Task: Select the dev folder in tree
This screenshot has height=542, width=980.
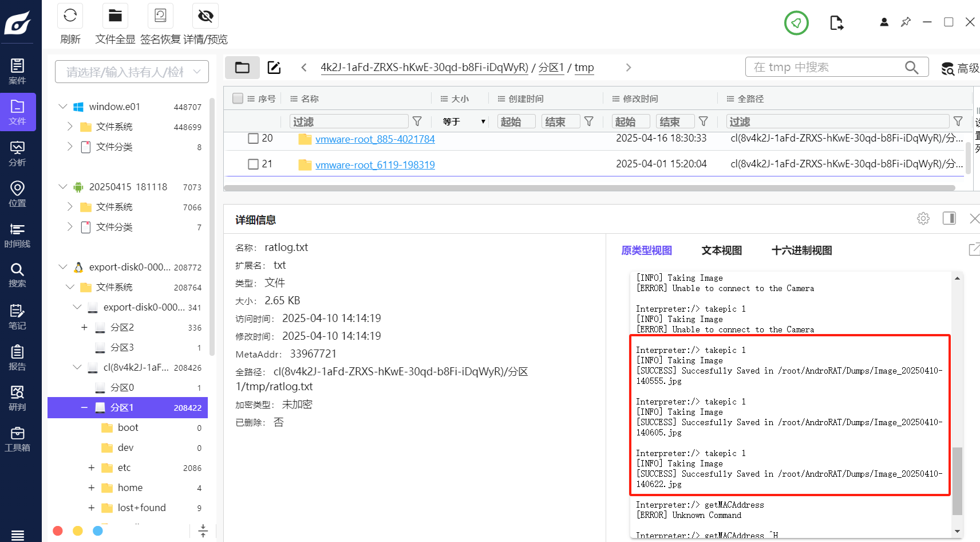Action: point(126,447)
